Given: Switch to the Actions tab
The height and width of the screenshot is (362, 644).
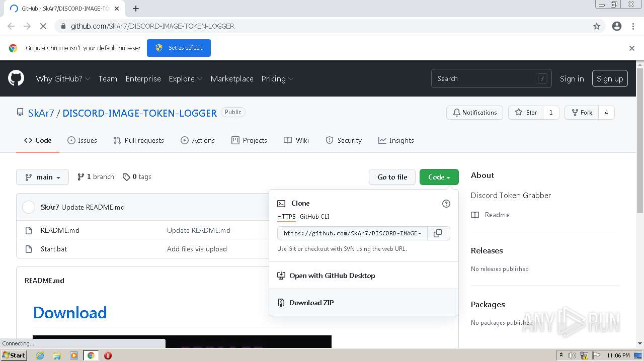Looking at the screenshot, I should click(x=198, y=140).
